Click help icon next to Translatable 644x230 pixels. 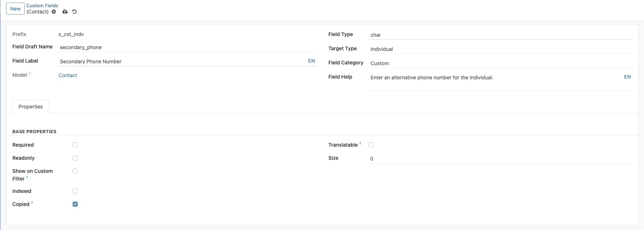pos(360,143)
